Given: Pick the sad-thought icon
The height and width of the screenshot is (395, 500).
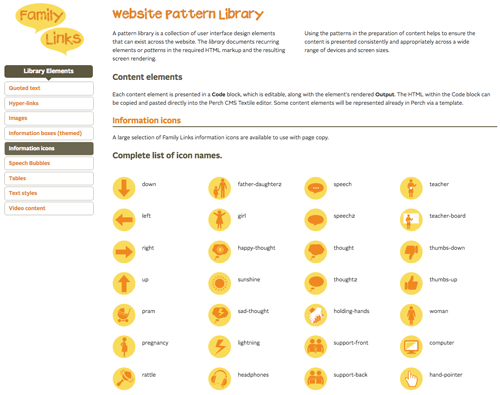Looking at the screenshot, I should (x=220, y=315).
